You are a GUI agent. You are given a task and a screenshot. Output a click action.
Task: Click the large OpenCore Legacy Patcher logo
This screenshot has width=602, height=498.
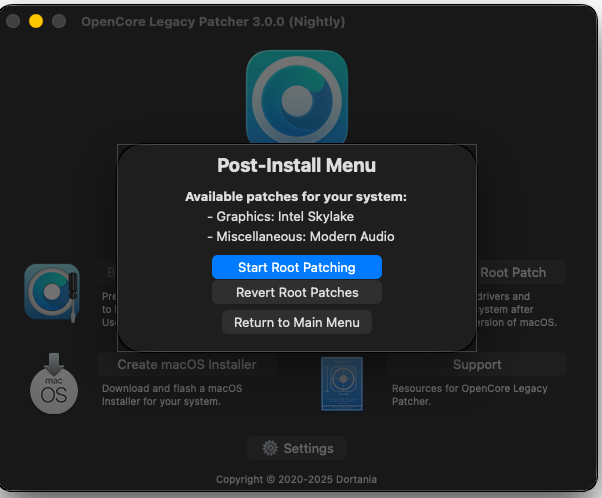pyautogui.click(x=297, y=97)
